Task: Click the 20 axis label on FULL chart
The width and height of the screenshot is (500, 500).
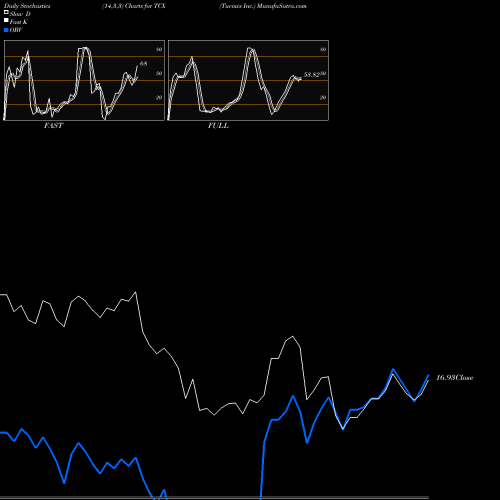Action: pyautogui.click(x=323, y=97)
